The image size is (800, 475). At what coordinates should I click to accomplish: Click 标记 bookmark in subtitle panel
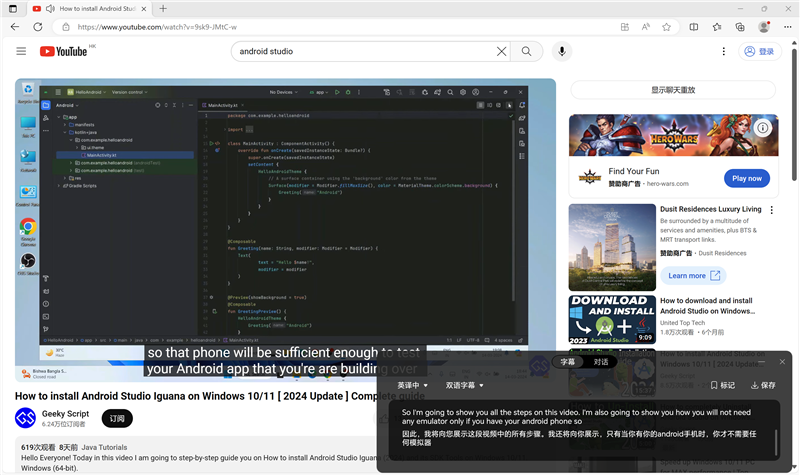coord(722,385)
